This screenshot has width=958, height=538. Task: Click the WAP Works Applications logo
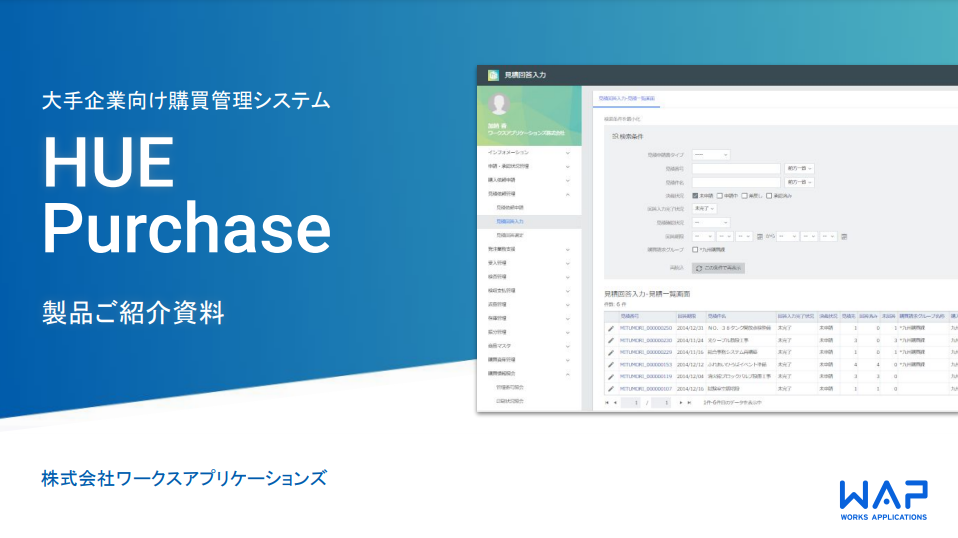[883, 500]
